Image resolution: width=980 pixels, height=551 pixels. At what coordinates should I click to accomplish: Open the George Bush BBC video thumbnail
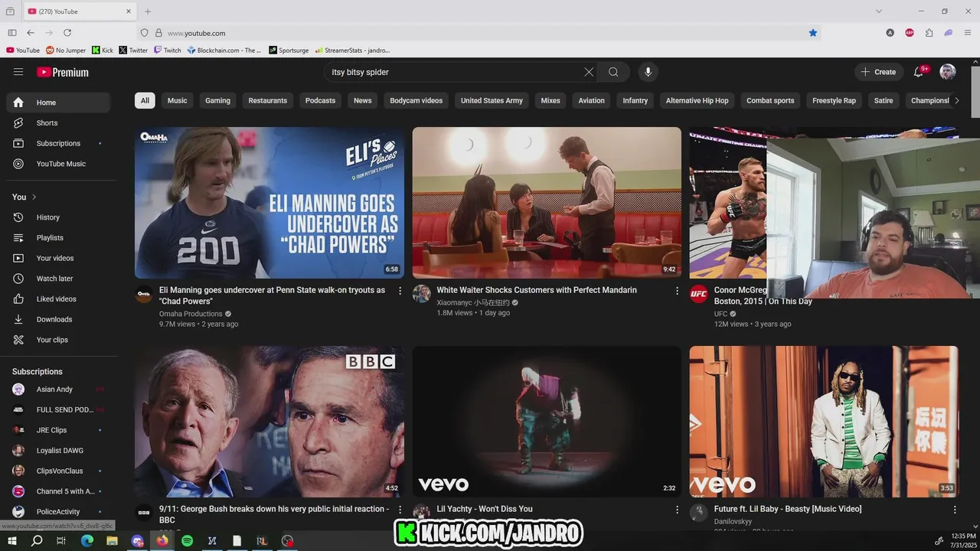pos(269,422)
